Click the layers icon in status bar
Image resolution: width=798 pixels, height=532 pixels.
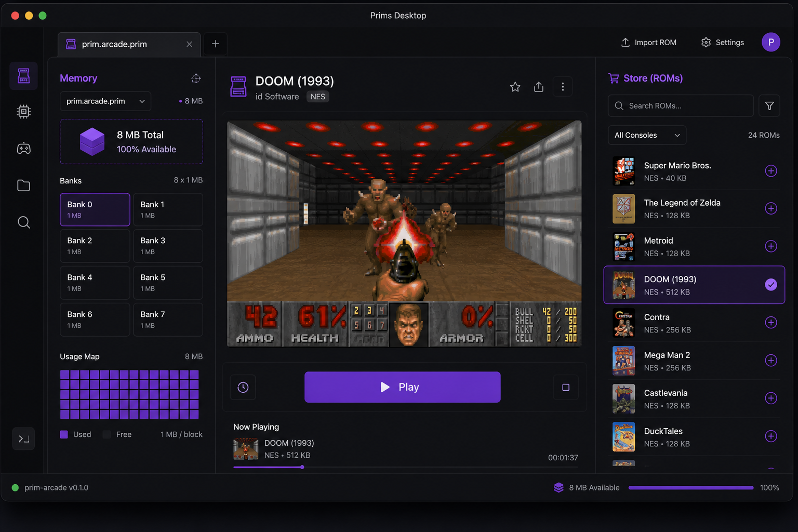click(x=558, y=487)
